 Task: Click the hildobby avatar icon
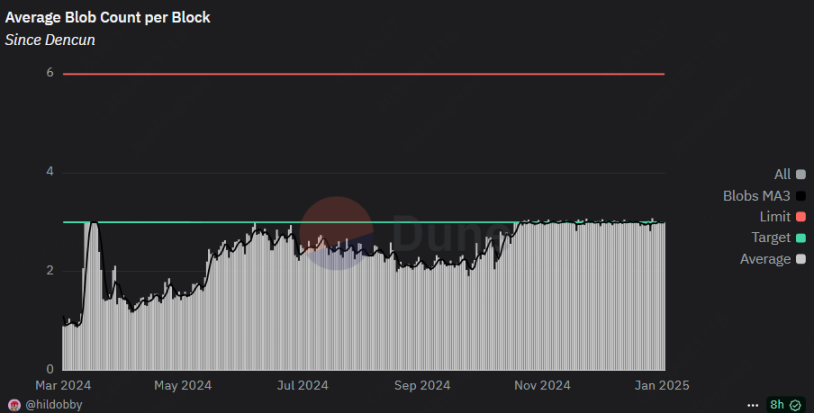[x=13, y=404]
